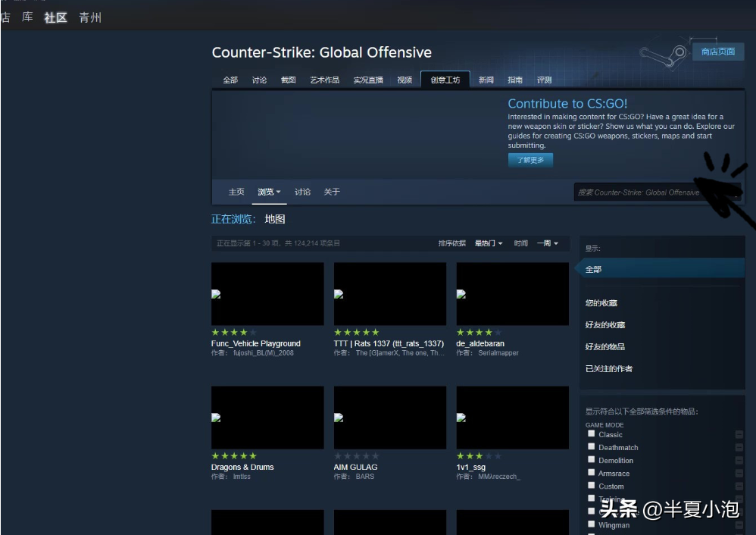This screenshot has width=756, height=535.
Task: Open the TTT | Rats 1337 (ttt_rats_1337) title
Action: click(389, 343)
